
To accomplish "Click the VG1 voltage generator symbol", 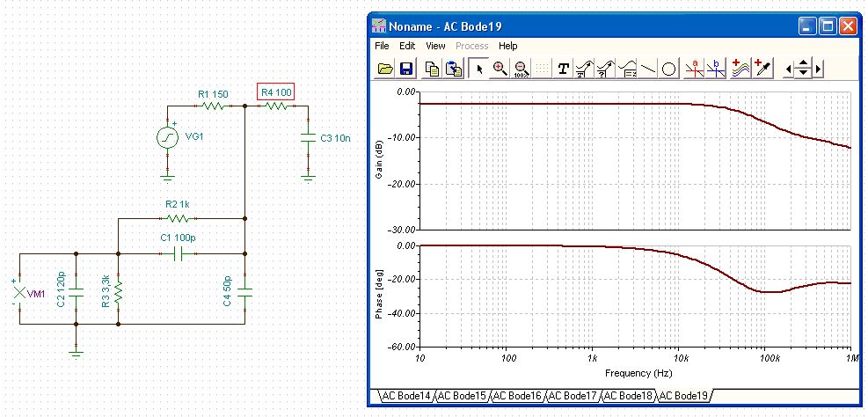I will [x=167, y=137].
